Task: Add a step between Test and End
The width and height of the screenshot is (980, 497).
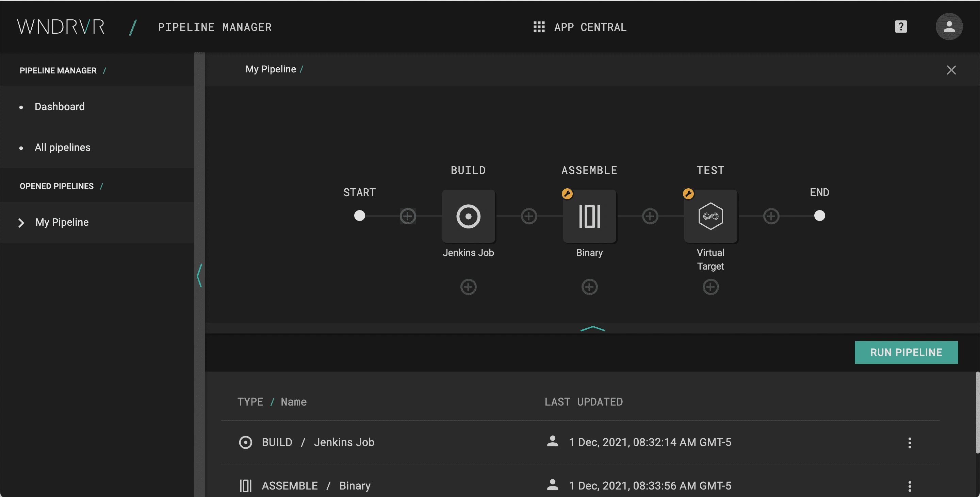Action: 771,216
